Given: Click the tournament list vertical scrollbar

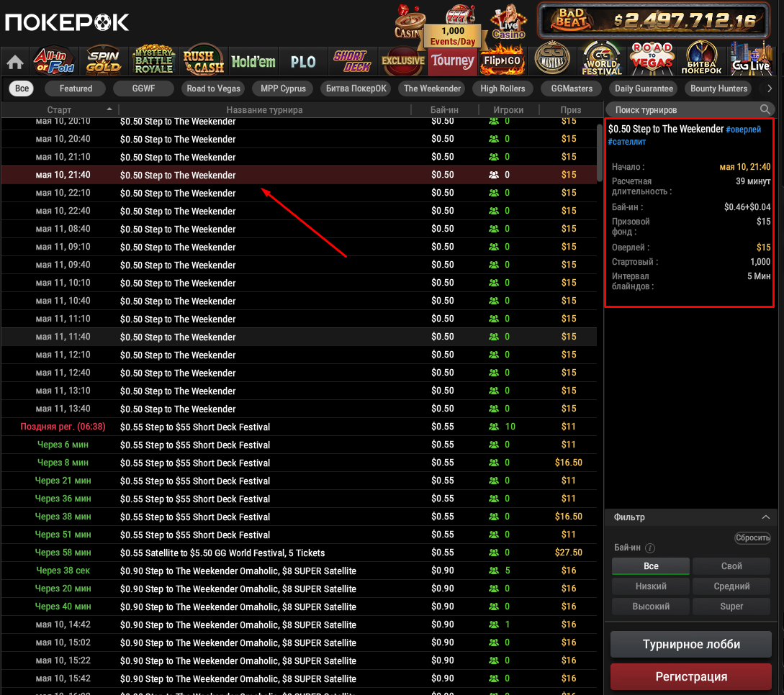Looking at the screenshot, I should (x=600, y=153).
